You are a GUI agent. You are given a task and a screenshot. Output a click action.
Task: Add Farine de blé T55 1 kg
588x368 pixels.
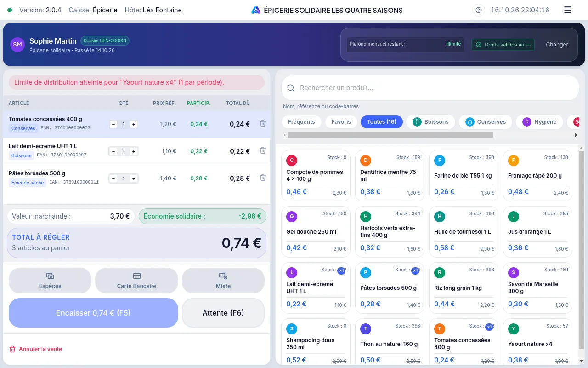pyautogui.click(x=464, y=176)
